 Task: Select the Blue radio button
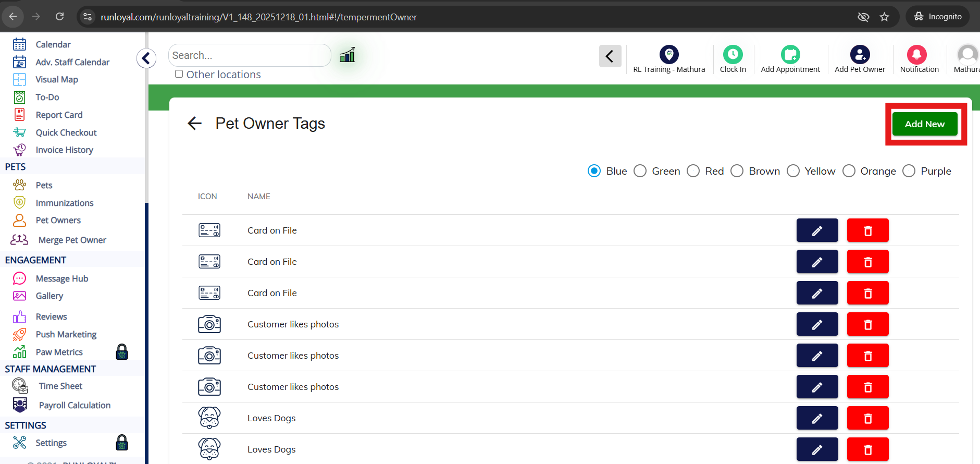coord(594,171)
